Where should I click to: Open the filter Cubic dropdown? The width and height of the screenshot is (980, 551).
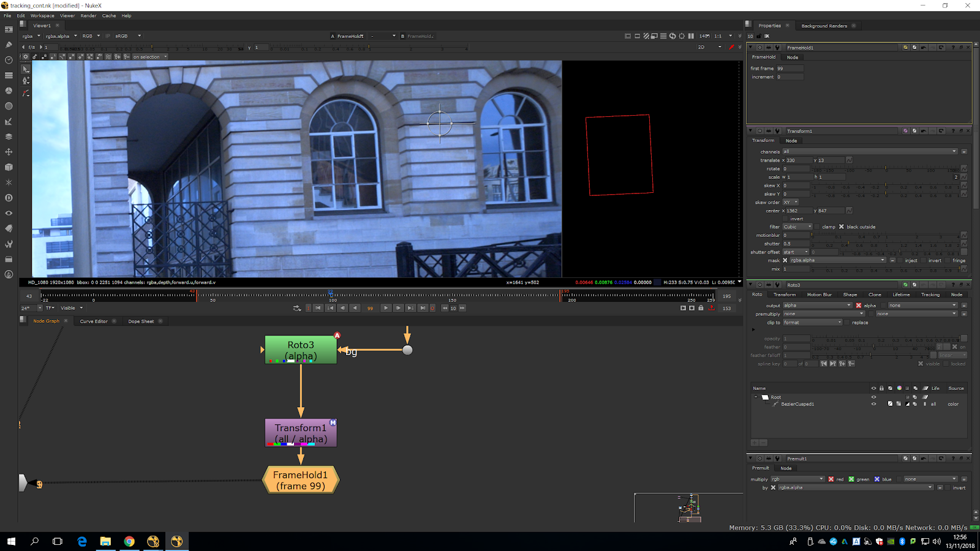click(797, 227)
